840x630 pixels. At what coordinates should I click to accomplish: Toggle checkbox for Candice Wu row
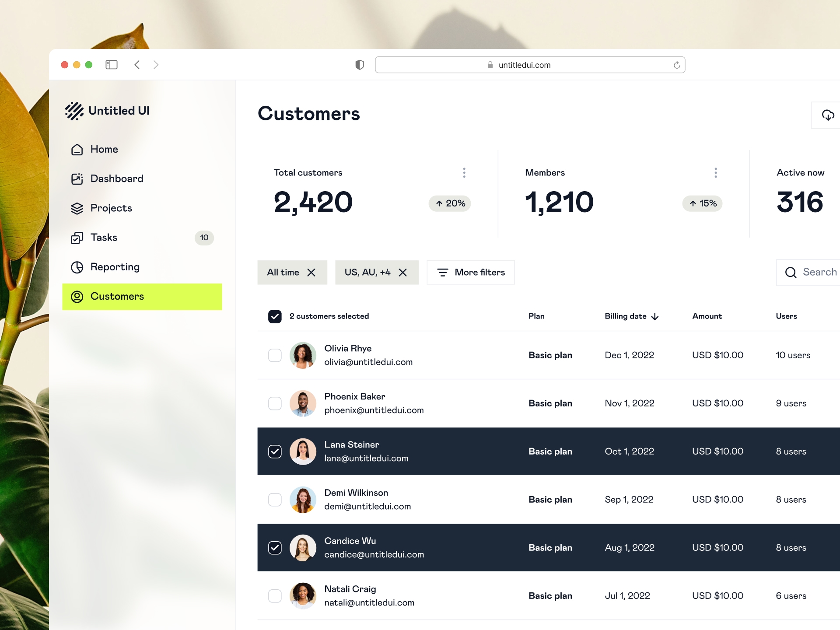tap(275, 547)
